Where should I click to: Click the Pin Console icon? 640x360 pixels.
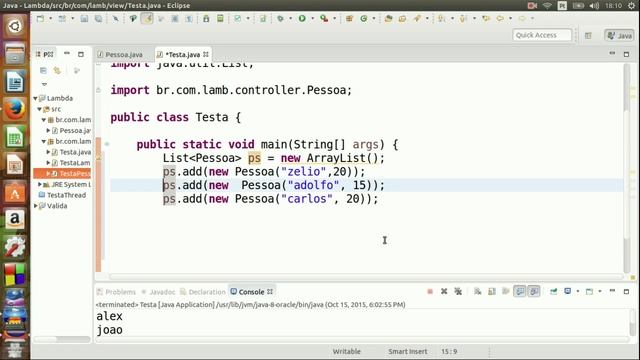553,291
